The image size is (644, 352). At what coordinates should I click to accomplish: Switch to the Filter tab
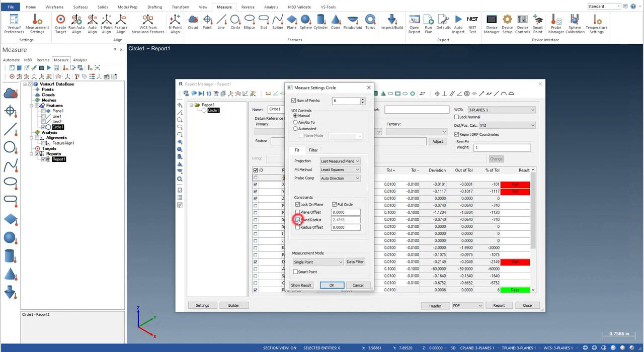[x=313, y=150]
